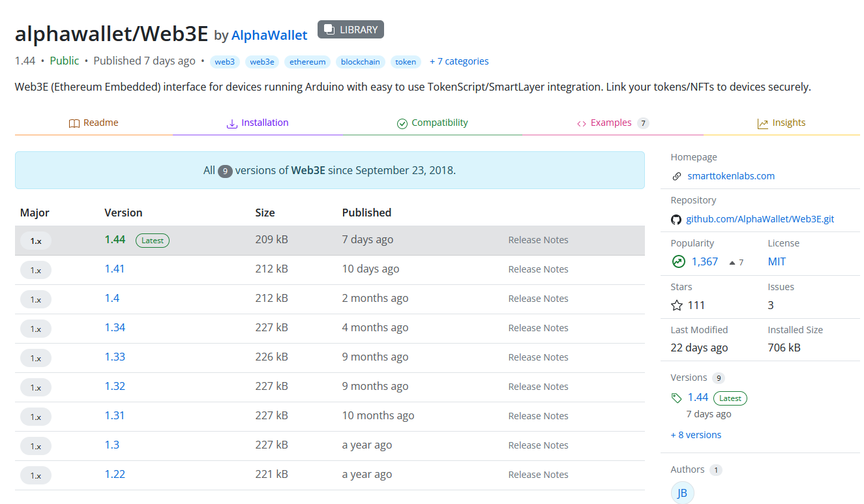Image resolution: width=864 pixels, height=504 pixels.
Task: View Release Notes for version 1.34
Action: [539, 328]
